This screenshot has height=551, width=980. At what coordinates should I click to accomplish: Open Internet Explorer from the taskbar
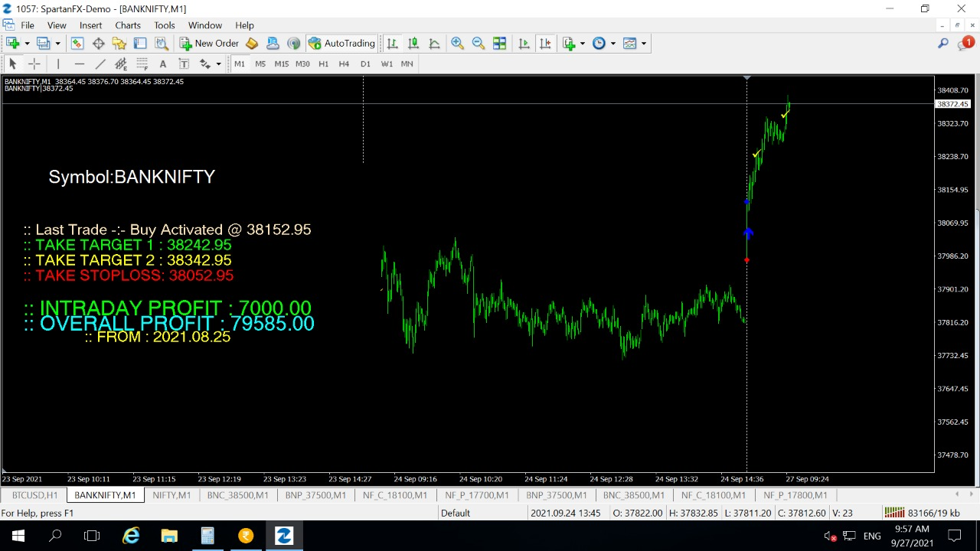click(131, 536)
